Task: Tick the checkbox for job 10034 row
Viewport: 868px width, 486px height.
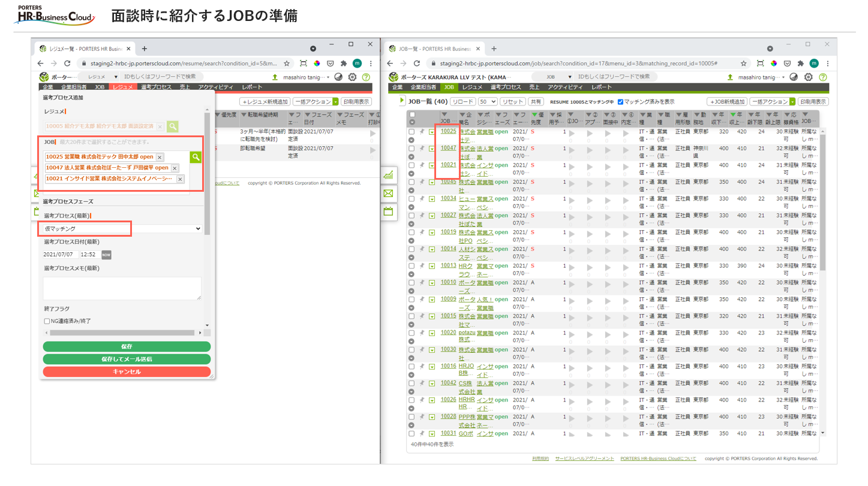Action: pos(412,199)
